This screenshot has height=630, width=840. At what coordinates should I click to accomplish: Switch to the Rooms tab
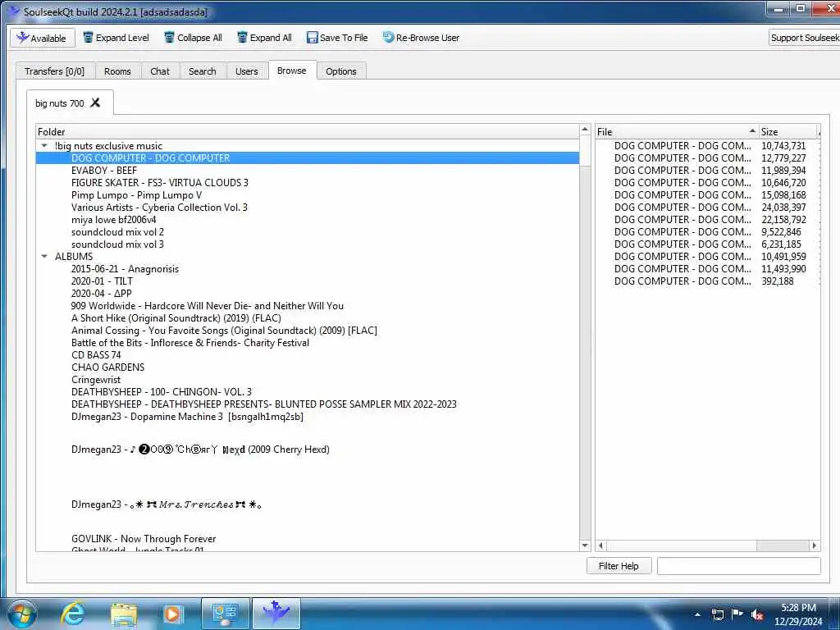point(117,71)
